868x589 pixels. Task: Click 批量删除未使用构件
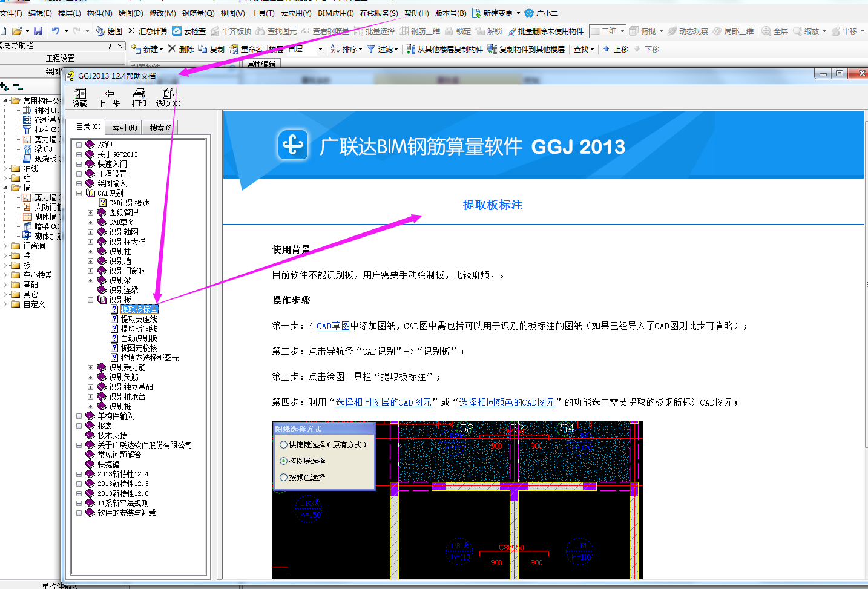click(x=545, y=31)
